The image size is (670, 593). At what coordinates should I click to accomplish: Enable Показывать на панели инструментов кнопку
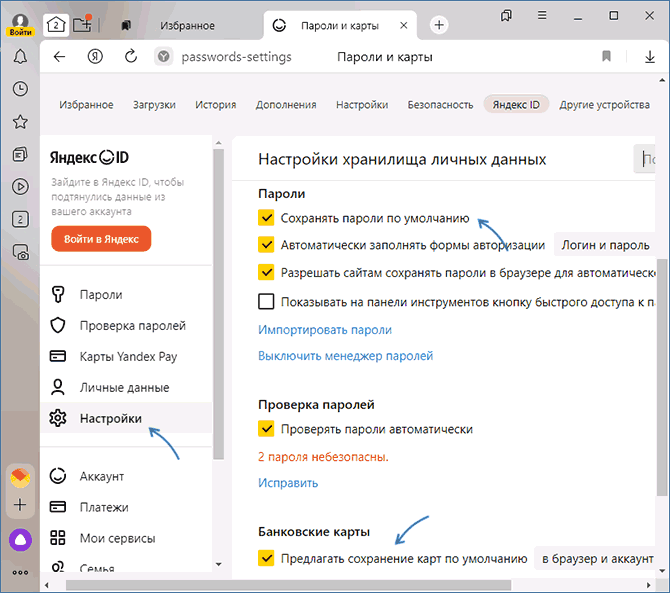click(x=266, y=302)
